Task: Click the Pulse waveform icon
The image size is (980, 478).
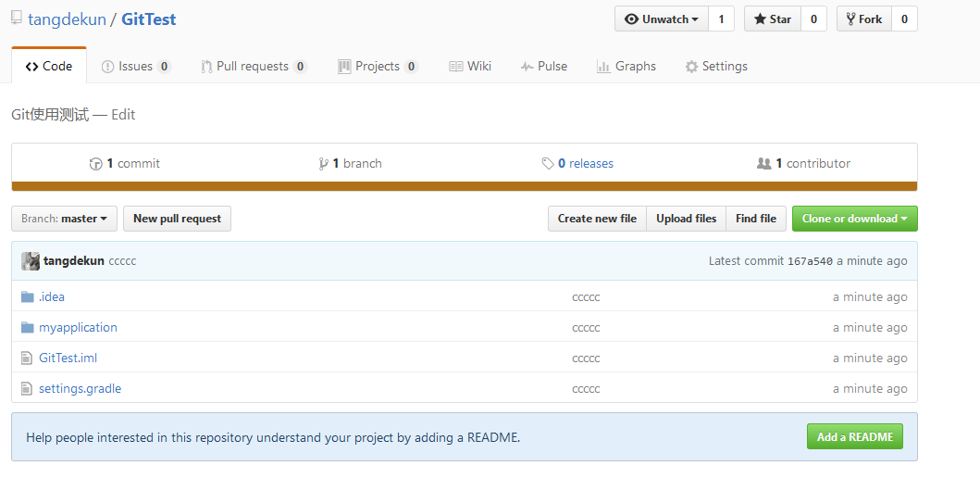Action: pos(527,67)
